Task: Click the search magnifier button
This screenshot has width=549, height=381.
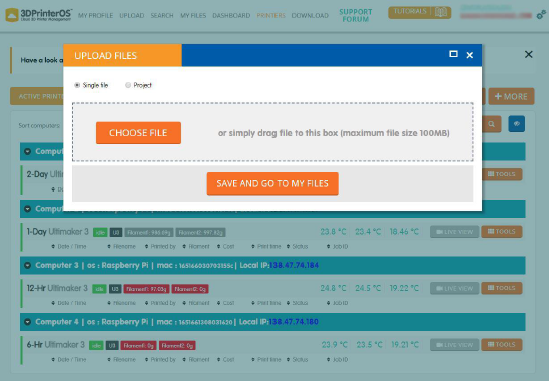Action: click(492, 124)
